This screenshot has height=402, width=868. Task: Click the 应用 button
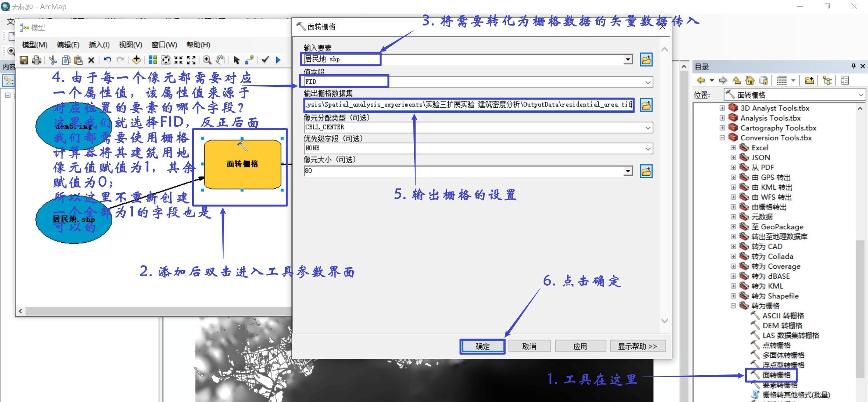580,346
